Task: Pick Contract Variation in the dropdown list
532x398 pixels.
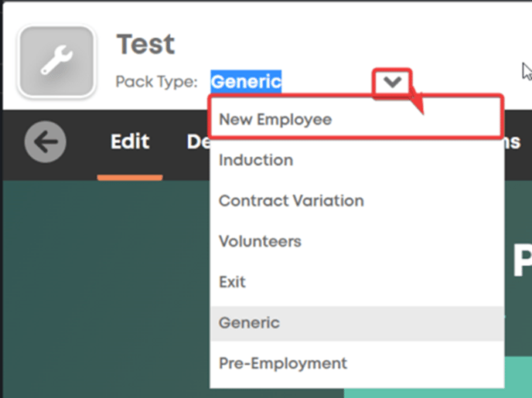Action: pyautogui.click(x=357, y=201)
